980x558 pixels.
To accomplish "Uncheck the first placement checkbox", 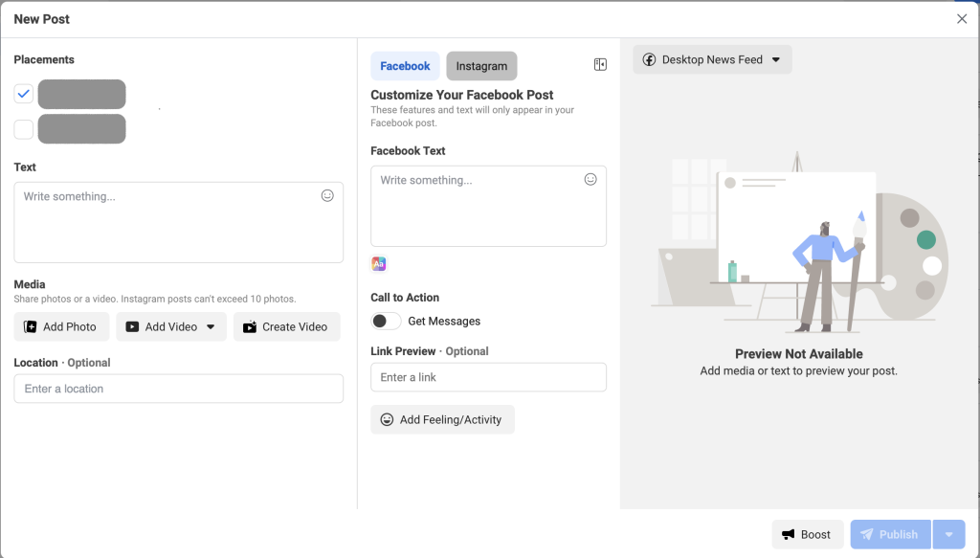I will (24, 94).
